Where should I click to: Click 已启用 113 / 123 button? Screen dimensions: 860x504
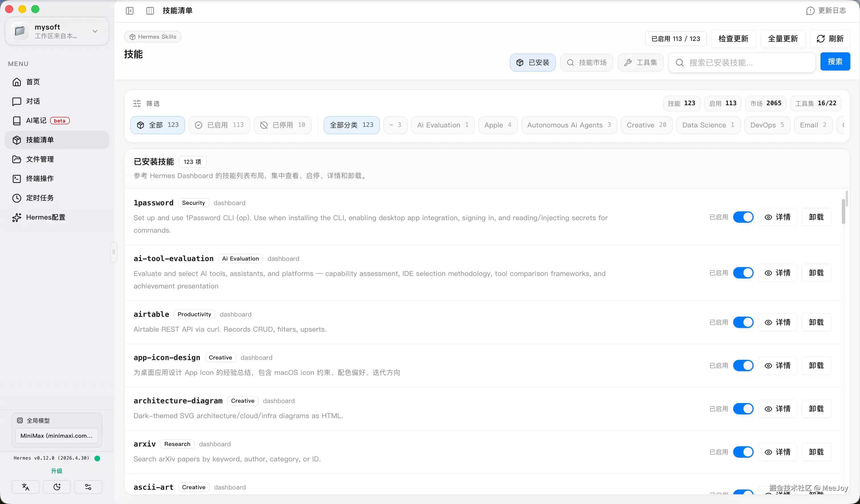point(676,39)
